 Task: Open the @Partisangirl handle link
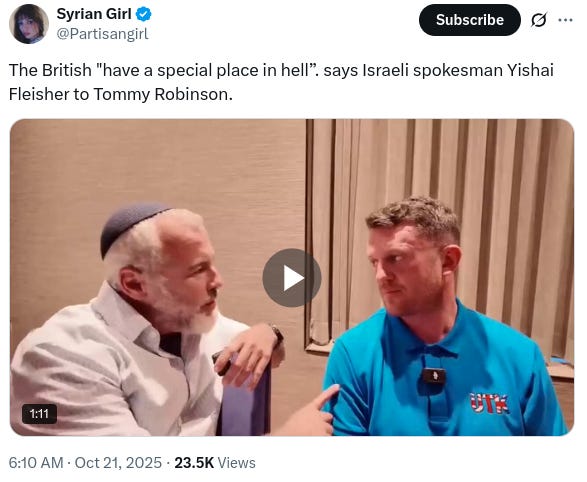(103, 34)
